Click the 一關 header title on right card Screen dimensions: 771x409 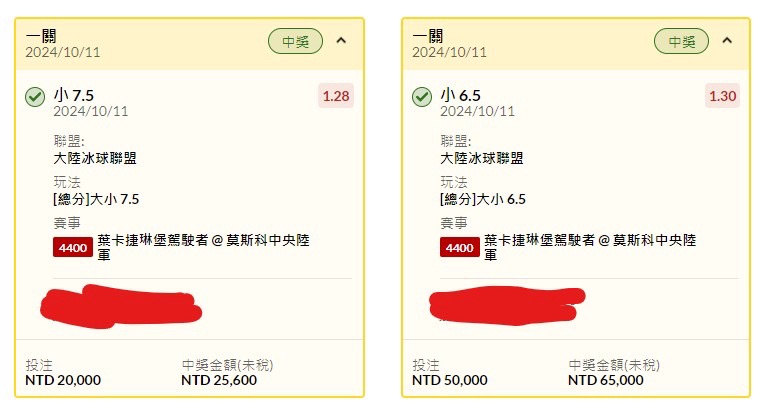[427, 36]
